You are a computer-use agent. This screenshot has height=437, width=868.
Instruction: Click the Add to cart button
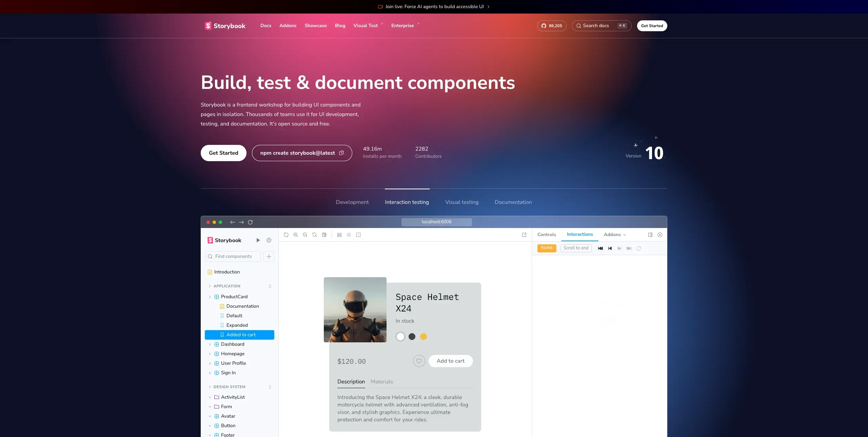[x=450, y=361]
